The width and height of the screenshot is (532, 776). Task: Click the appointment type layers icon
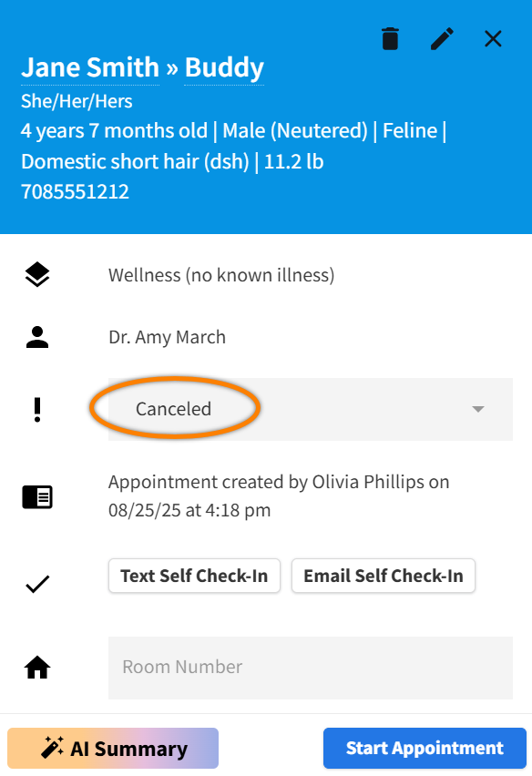pyautogui.click(x=36, y=274)
